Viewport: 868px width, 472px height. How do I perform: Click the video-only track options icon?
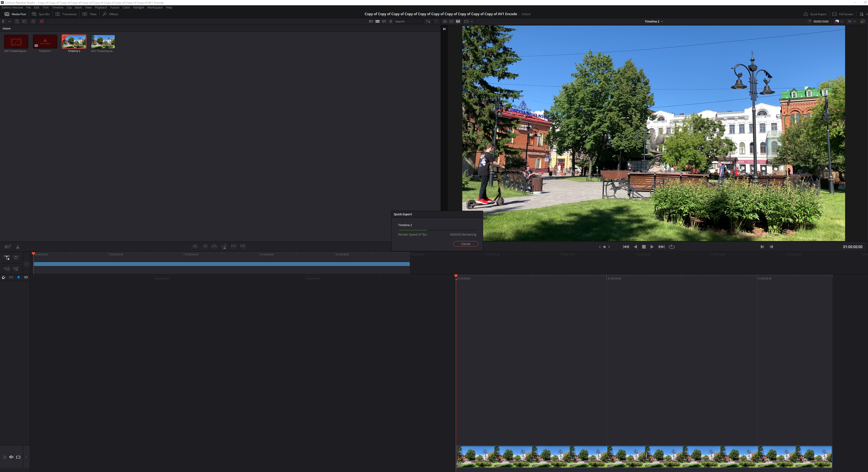tap(6, 269)
